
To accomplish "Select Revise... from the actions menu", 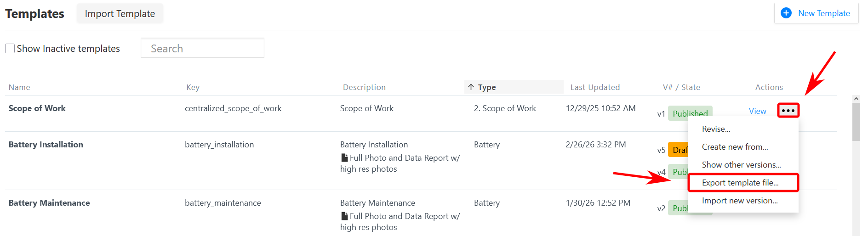I will pyautogui.click(x=716, y=129).
